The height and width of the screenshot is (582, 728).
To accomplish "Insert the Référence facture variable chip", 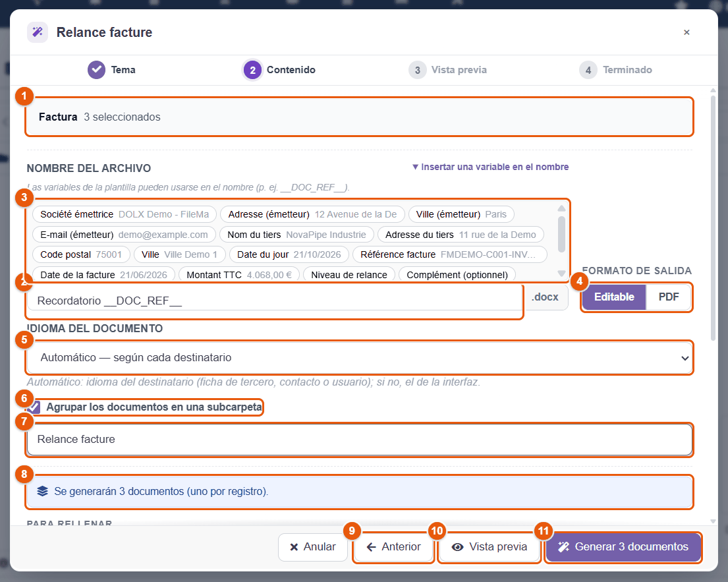I will 450,254.
